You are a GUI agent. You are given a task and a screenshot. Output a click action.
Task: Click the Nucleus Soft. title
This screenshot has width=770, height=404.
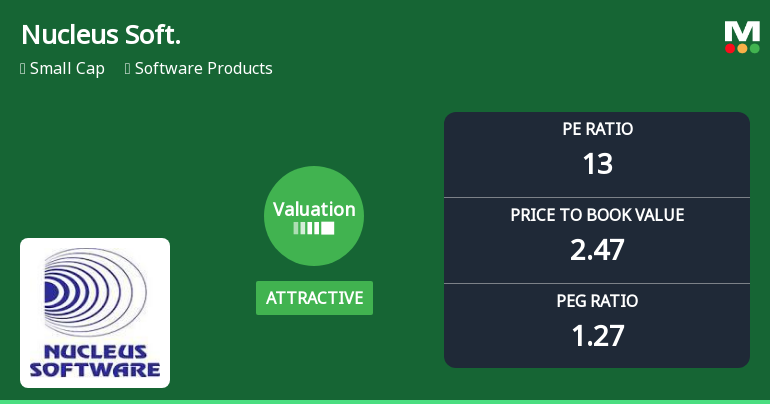[x=100, y=35]
